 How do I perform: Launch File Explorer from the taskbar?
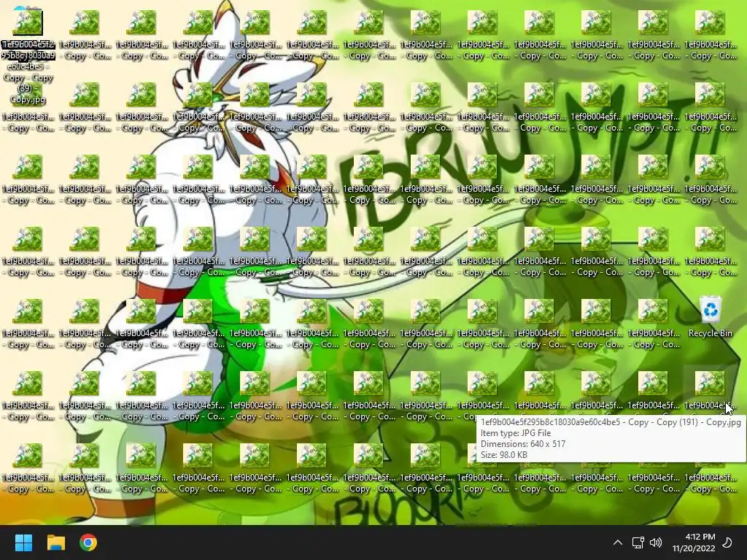tap(55, 542)
